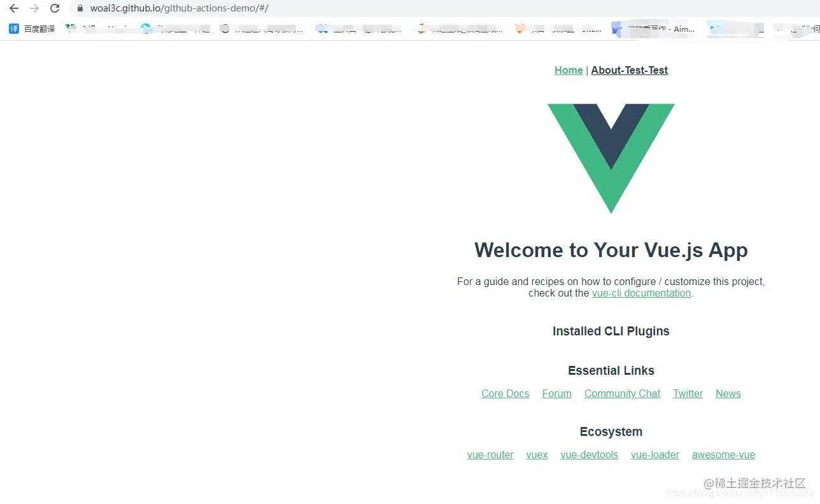Open the Home navigation link
The width and height of the screenshot is (820, 504).
[569, 70]
